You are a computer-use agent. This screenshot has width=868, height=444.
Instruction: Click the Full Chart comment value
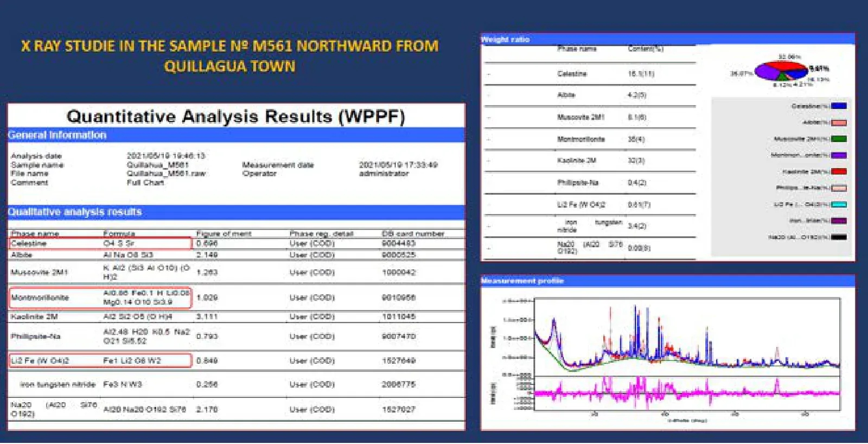(145, 183)
